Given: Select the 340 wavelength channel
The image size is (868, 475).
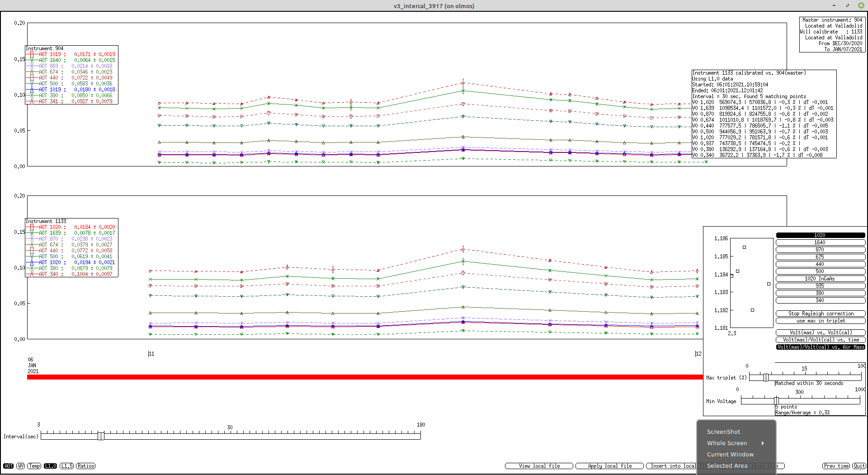Looking at the screenshot, I should [x=821, y=300].
